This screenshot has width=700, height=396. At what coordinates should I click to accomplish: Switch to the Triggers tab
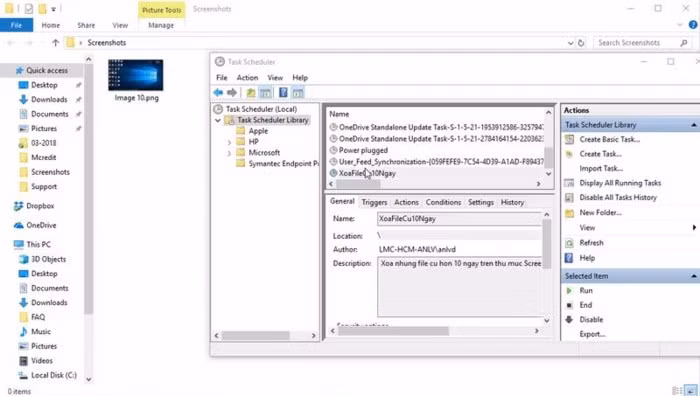[x=374, y=202]
